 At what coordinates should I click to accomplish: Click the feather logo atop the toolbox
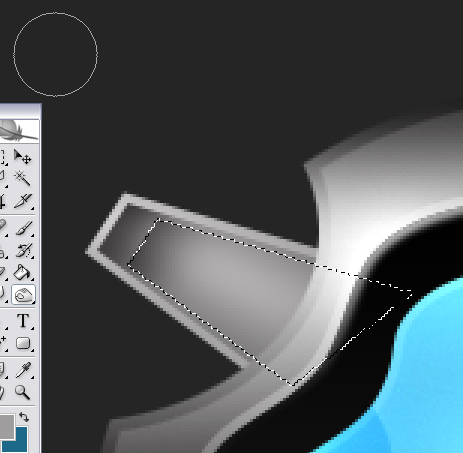coord(19,131)
